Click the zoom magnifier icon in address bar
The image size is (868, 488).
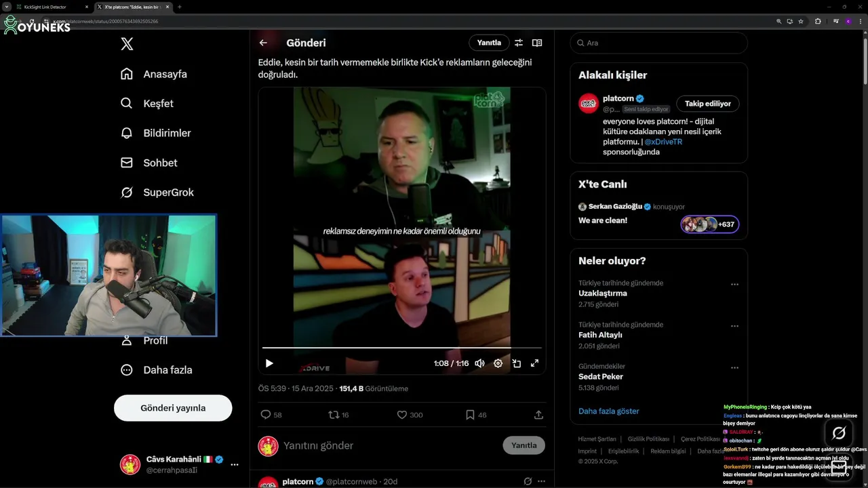779,21
